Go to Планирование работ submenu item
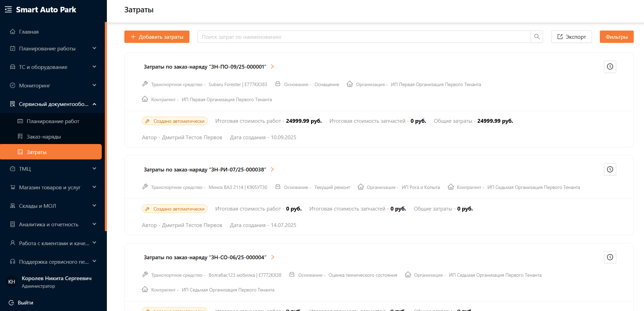The image size is (644, 311). (53, 121)
